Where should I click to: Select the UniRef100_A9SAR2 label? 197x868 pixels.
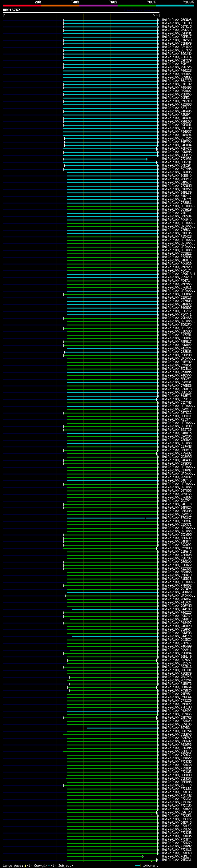coord(177,545)
